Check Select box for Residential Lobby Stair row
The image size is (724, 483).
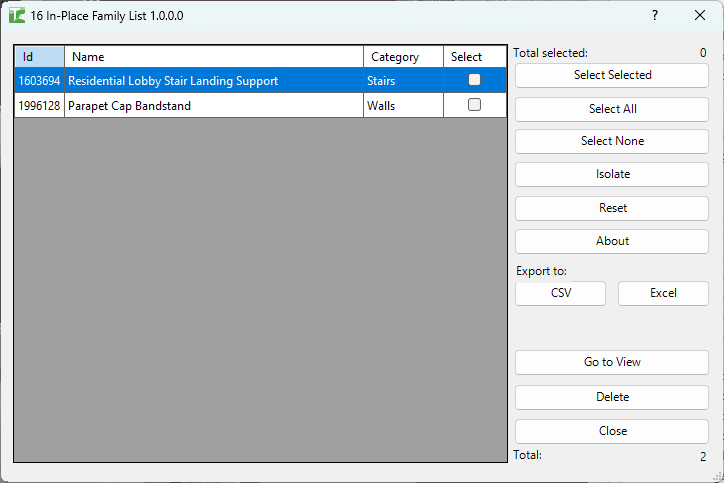point(474,80)
